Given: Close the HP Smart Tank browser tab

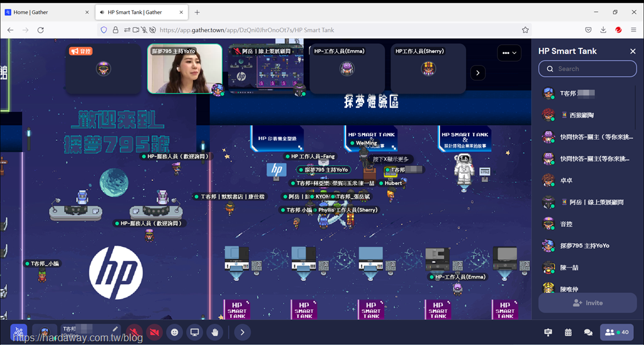Looking at the screenshot, I should coord(181,13).
